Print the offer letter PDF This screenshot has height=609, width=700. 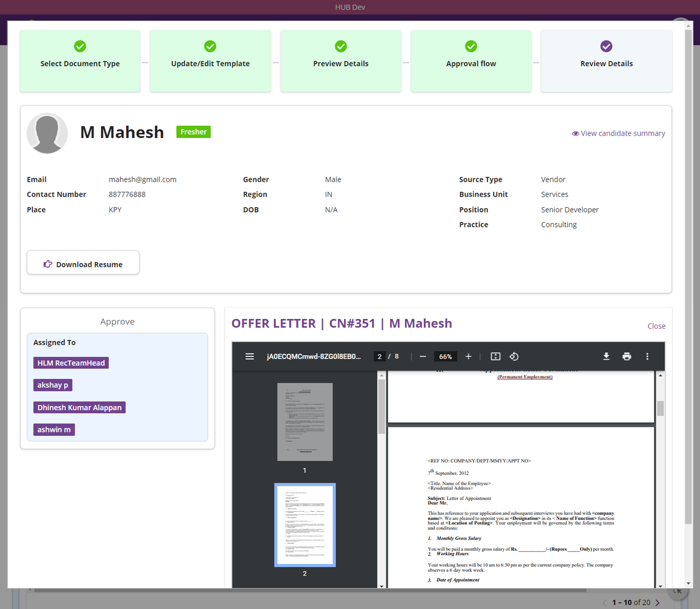point(627,356)
